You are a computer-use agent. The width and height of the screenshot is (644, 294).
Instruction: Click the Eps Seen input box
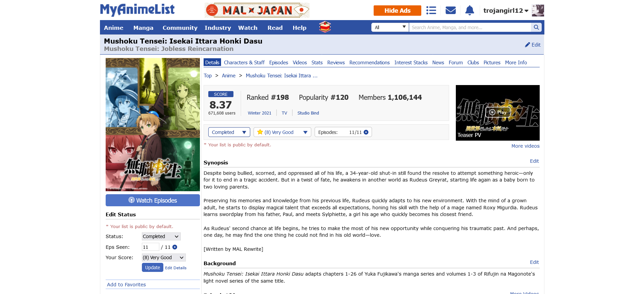coord(151,247)
